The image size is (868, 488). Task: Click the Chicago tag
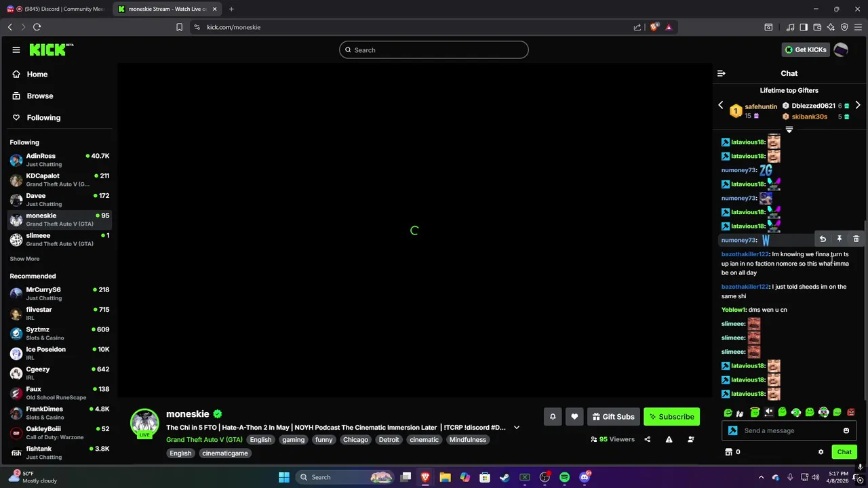point(355,440)
